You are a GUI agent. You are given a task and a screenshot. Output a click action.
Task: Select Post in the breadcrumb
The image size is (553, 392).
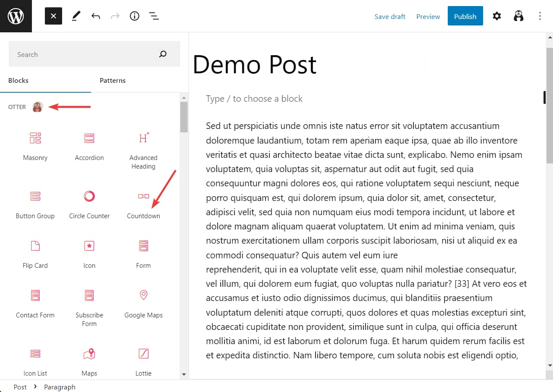pyautogui.click(x=20, y=387)
